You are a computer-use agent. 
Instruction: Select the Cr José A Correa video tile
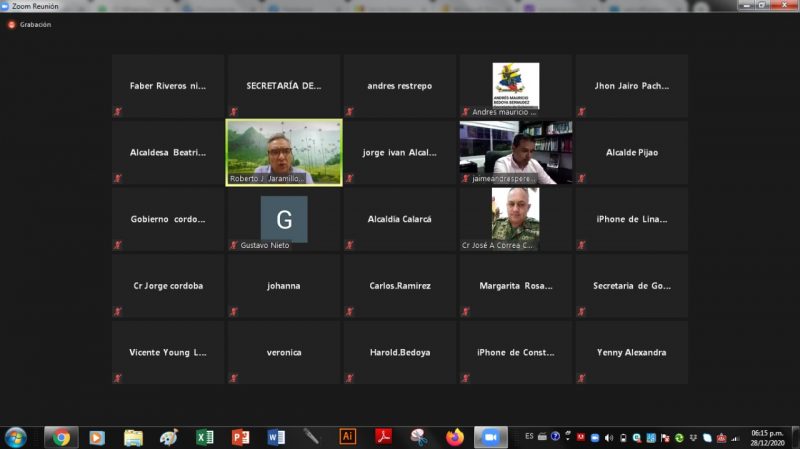point(515,218)
